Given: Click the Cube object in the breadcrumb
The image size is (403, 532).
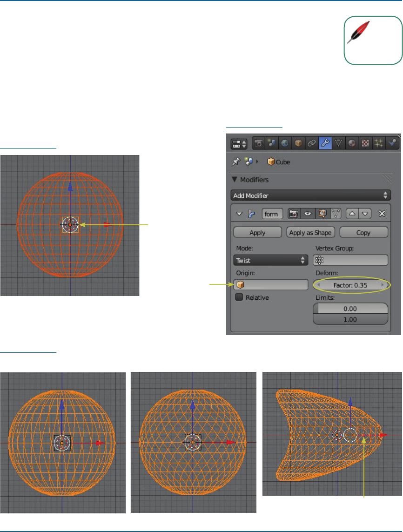Looking at the screenshot, I should pos(278,162).
